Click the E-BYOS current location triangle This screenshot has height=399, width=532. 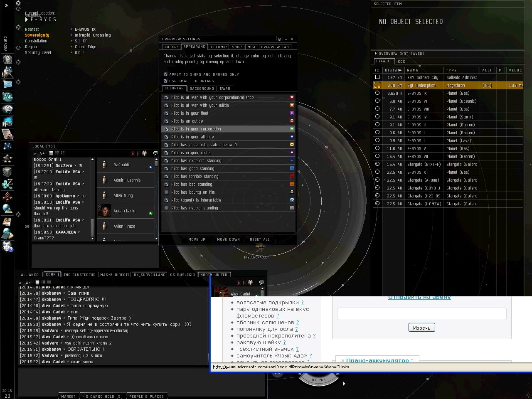(x=27, y=20)
